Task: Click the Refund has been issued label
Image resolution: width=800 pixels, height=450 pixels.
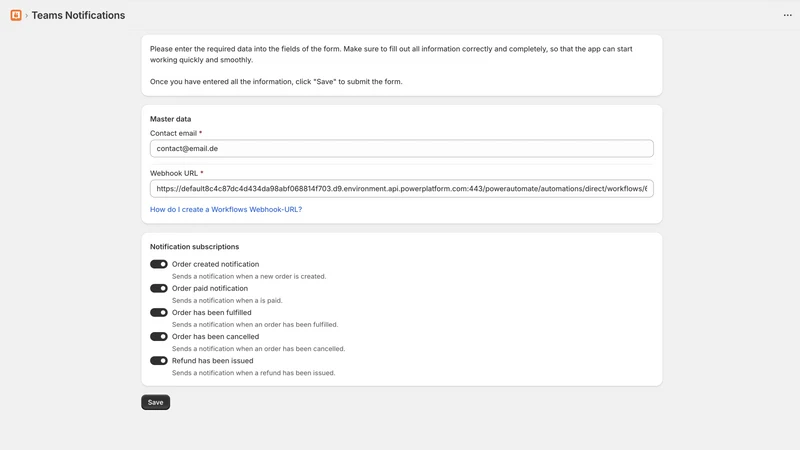Action: tap(212, 361)
